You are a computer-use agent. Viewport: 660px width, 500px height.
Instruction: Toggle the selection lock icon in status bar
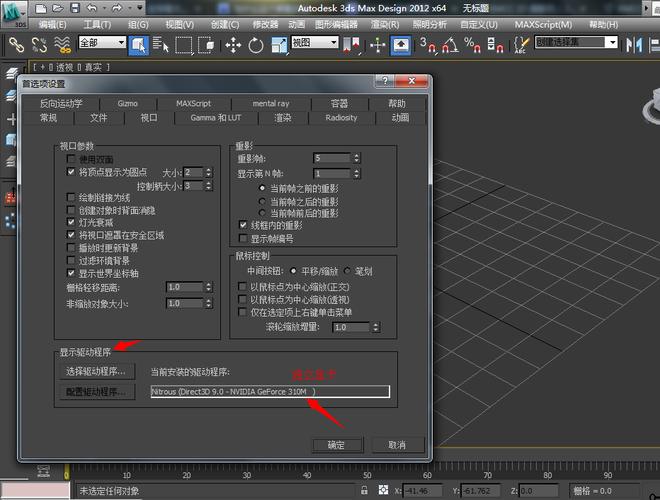[x=364, y=490]
